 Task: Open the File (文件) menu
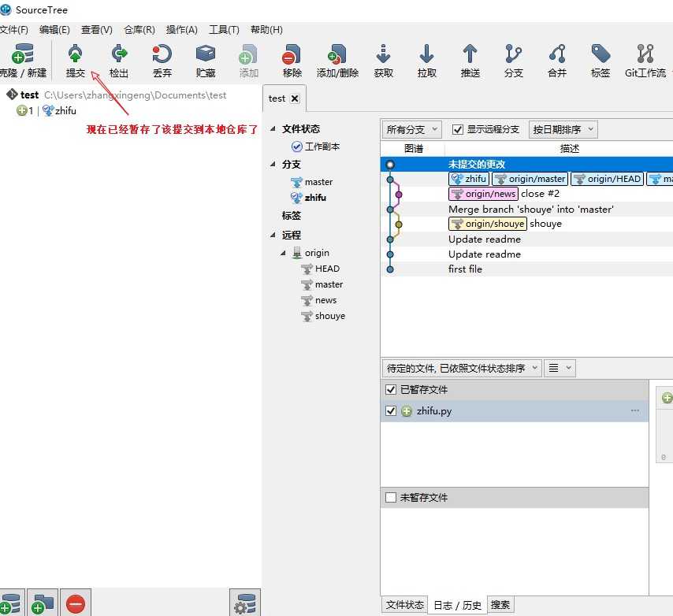pos(13,30)
